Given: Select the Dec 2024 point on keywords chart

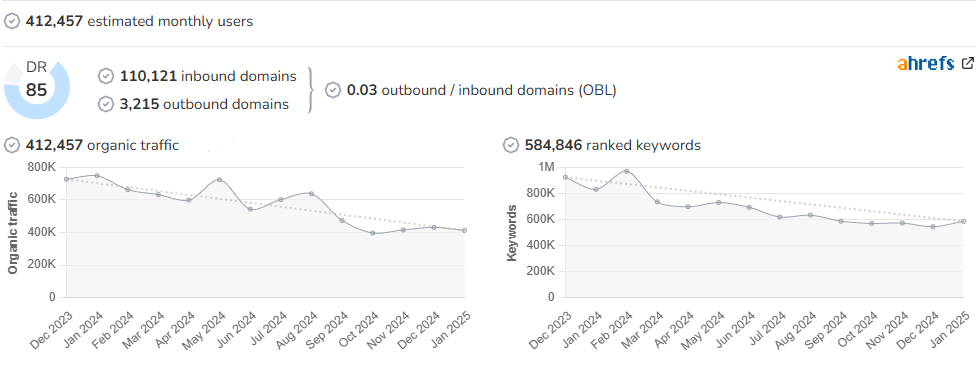Looking at the screenshot, I should click(x=933, y=226).
